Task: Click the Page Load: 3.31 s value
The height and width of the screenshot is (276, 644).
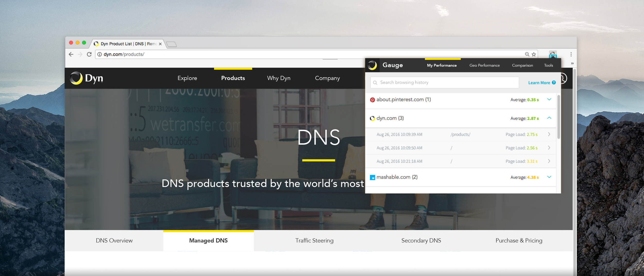Action: 521,161
